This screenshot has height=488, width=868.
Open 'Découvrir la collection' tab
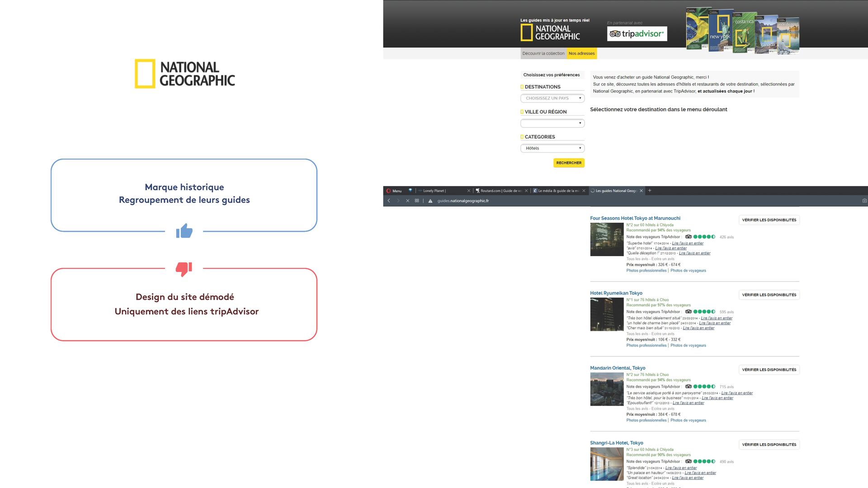click(543, 53)
